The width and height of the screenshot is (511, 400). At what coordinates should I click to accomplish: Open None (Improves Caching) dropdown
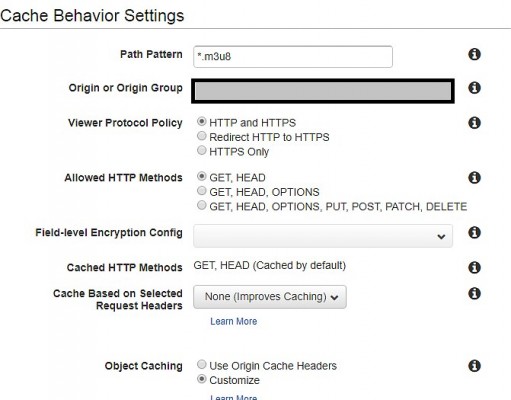[x=270, y=297]
